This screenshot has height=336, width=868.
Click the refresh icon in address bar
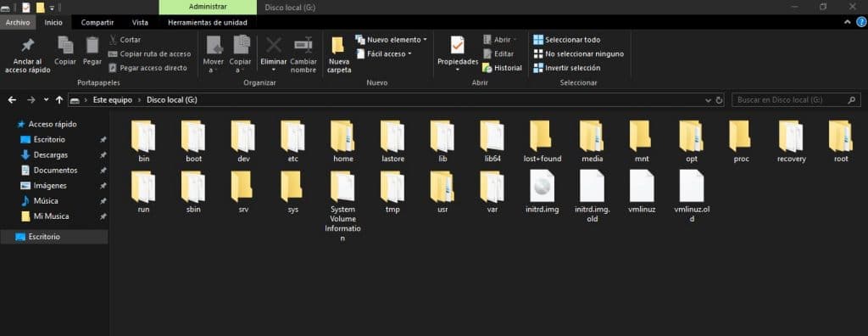click(x=719, y=100)
